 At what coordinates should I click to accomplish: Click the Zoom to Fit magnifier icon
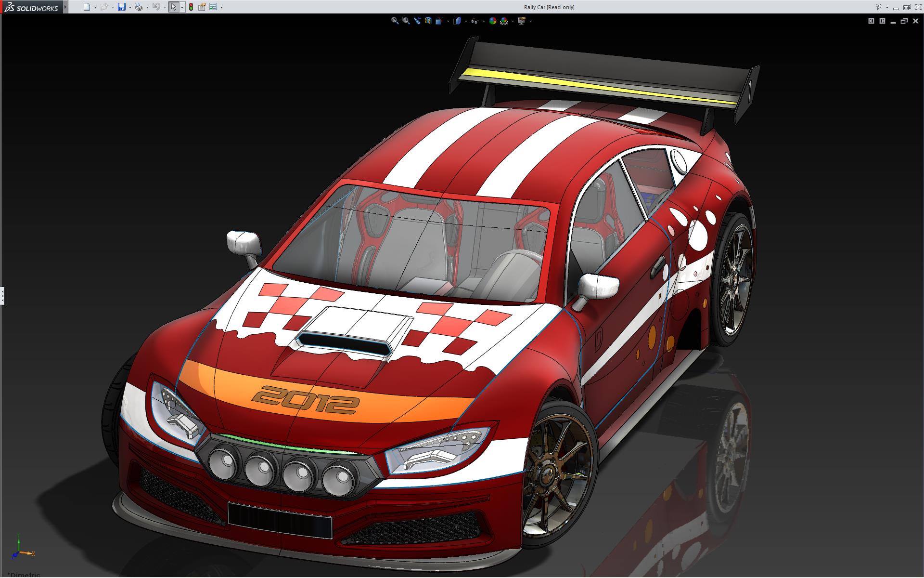click(x=395, y=21)
